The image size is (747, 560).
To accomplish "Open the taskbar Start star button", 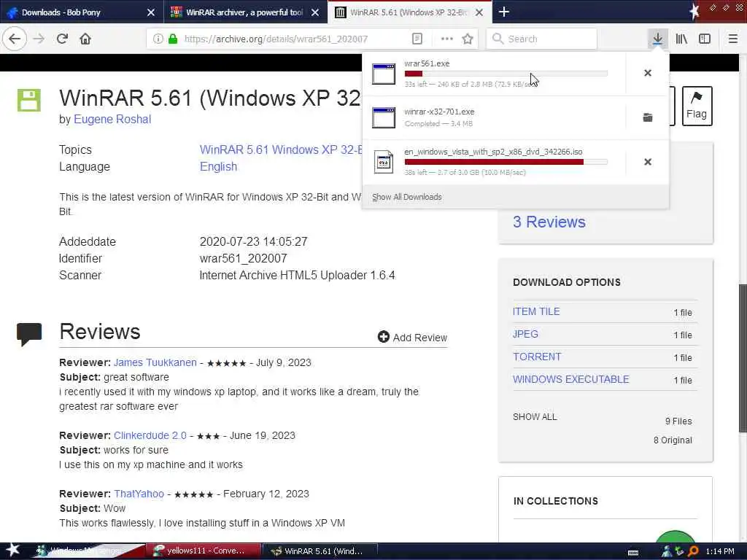I will click(13, 551).
